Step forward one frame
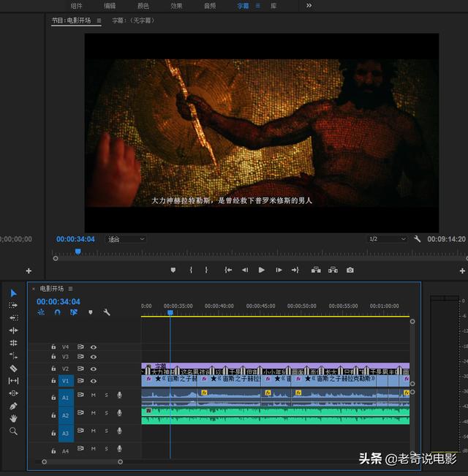The image size is (468, 476). tap(279, 270)
